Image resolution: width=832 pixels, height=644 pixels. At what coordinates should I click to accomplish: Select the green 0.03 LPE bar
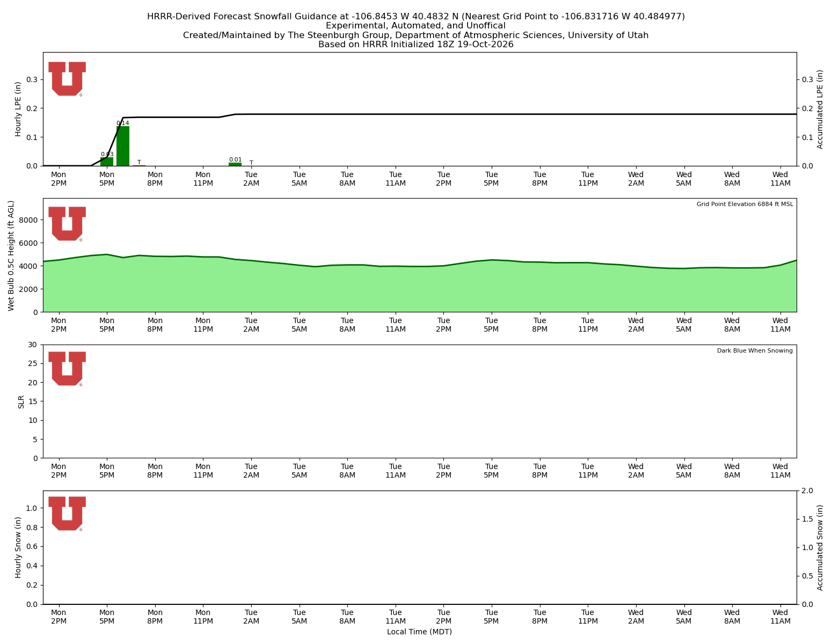107,162
